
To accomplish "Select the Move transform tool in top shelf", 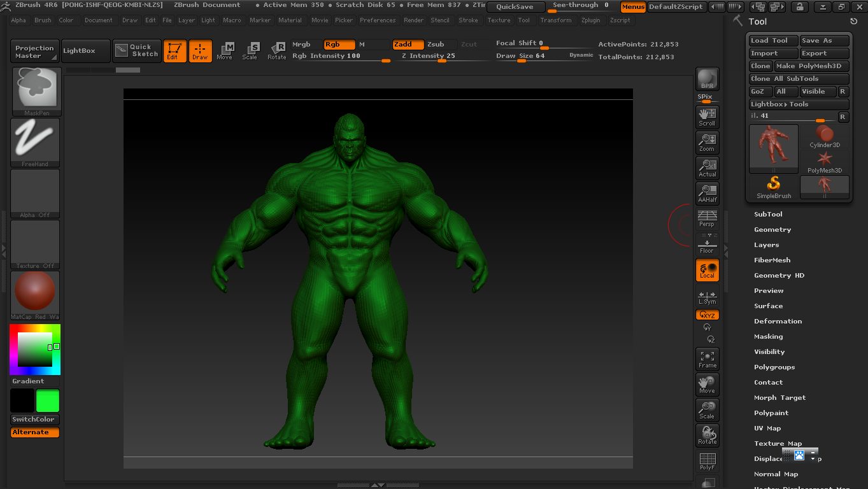I will pyautogui.click(x=225, y=51).
